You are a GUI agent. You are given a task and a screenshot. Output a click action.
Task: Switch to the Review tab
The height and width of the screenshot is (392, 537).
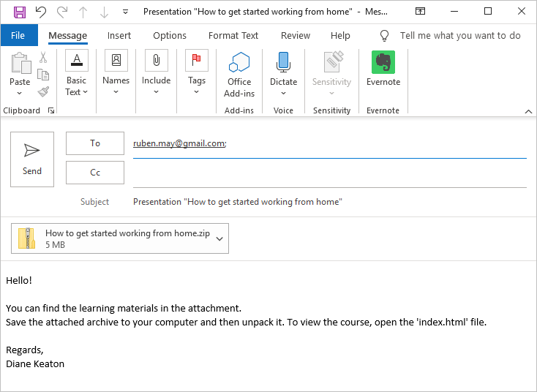point(296,35)
